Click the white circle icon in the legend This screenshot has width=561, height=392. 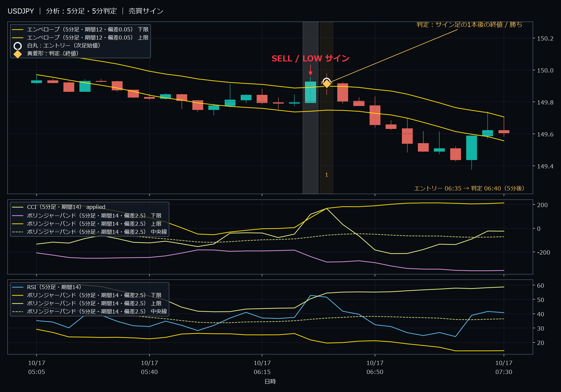pos(18,46)
